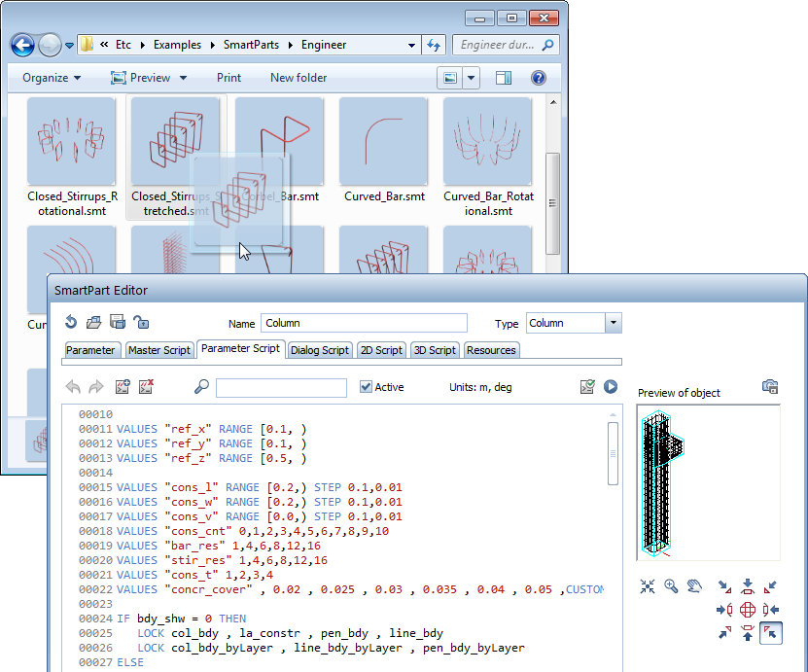Click the New folder button
This screenshot has width=808, height=672.
point(299,78)
